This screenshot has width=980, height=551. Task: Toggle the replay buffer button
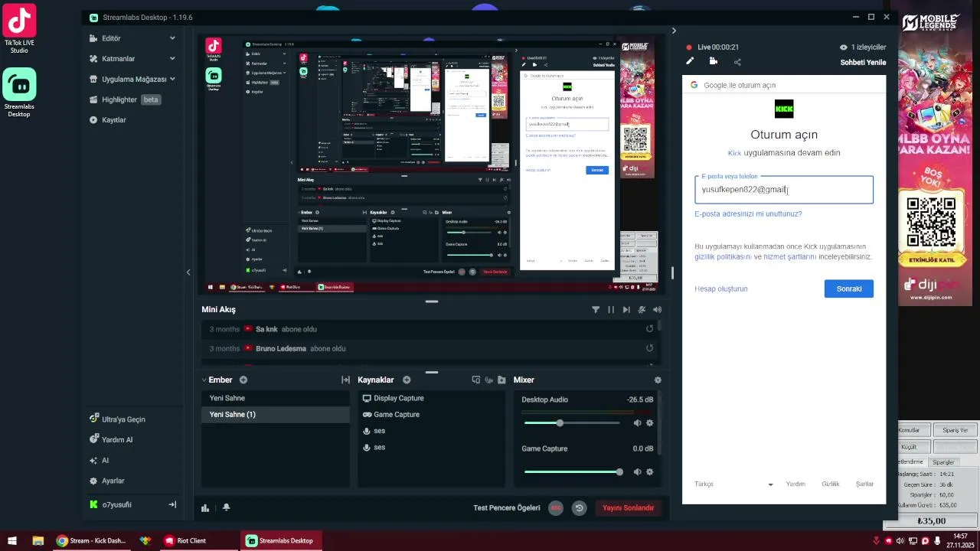(x=579, y=508)
